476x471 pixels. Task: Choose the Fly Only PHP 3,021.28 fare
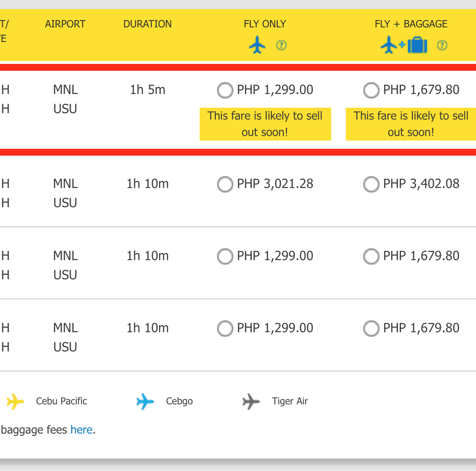(225, 184)
